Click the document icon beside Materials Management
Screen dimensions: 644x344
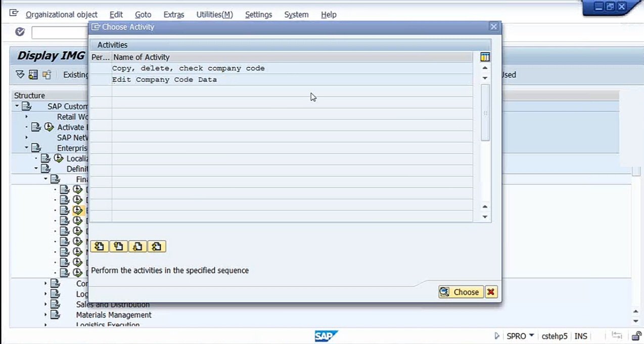[x=55, y=315]
